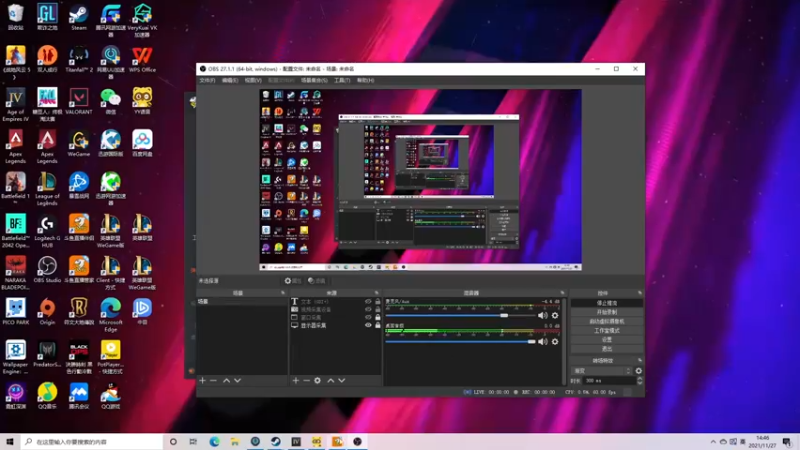The image size is (800, 450).
Task: Click the 启动虚拟摄像机 button
Action: pyautogui.click(x=607, y=321)
